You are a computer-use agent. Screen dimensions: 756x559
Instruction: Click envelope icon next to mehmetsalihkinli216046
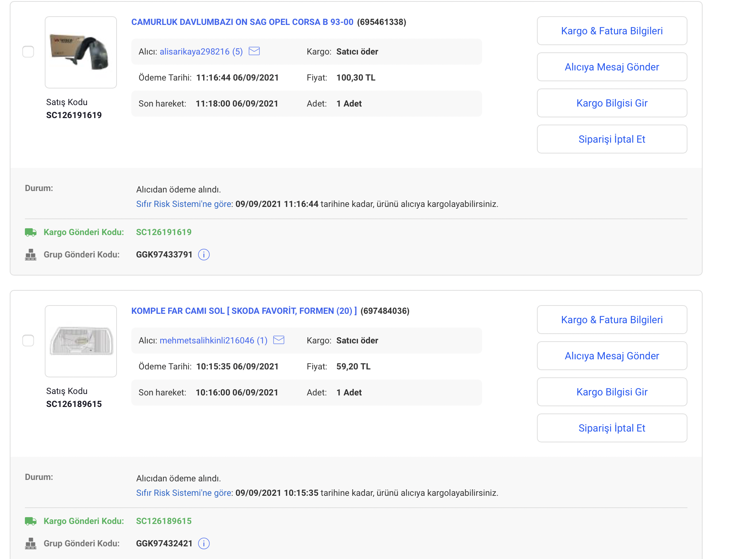click(279, 340)
